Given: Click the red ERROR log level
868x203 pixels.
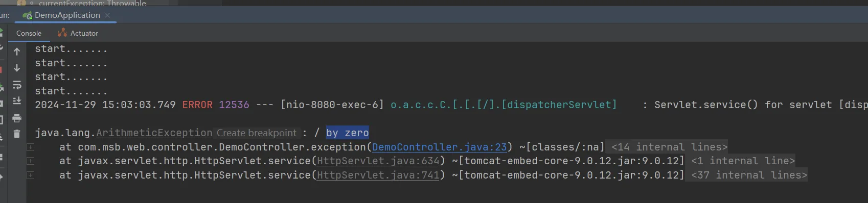Looking at the screenshot, I should (197, 105).
